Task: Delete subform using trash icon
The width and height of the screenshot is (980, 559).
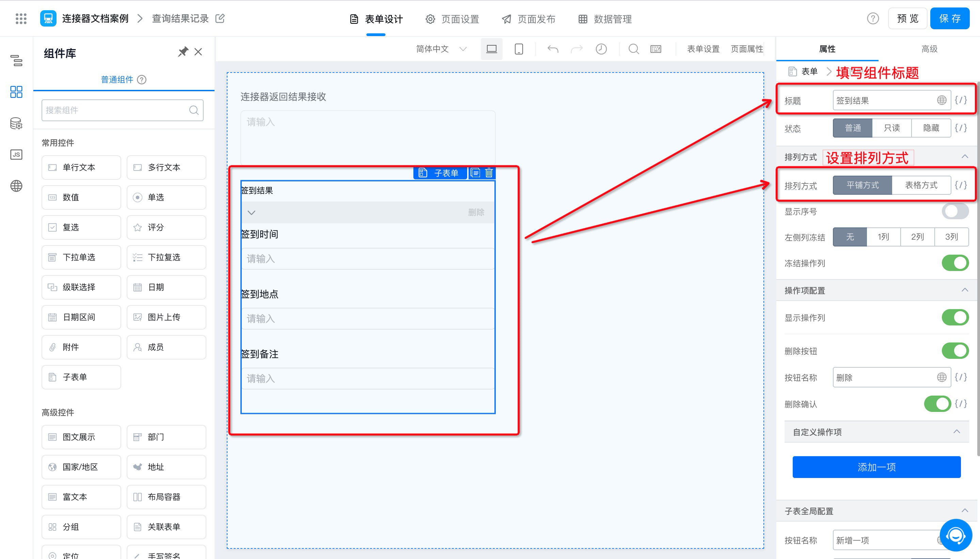Action: (x=488, y=173)
